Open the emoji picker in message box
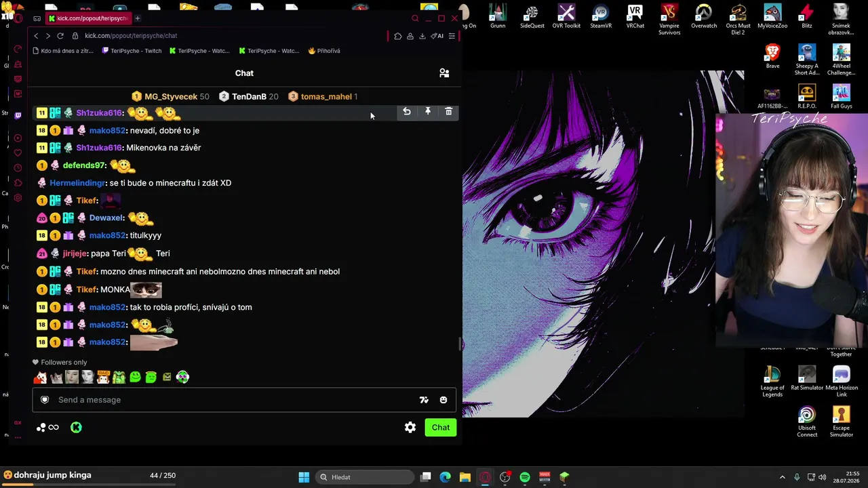The width and height of the screenshot is (868, 488). point(443,400)
